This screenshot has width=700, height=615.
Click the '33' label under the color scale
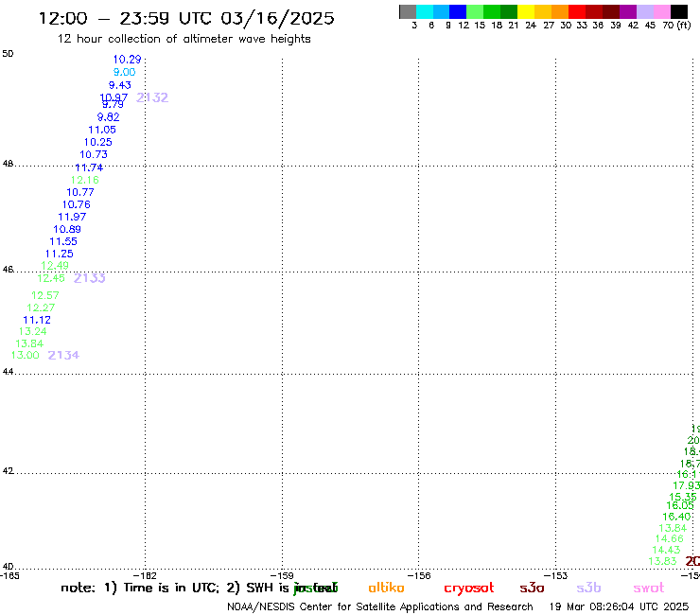(582, 26)
